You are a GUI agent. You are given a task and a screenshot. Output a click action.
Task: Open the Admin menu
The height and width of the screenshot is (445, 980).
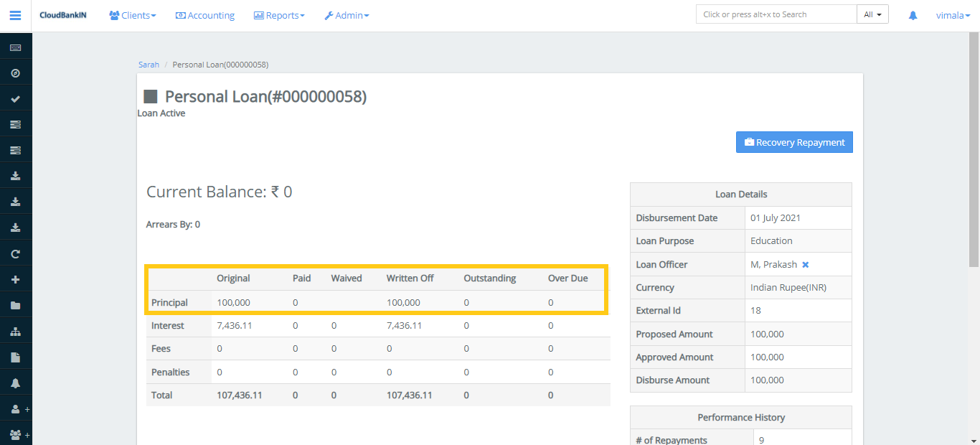click(347, 14)
